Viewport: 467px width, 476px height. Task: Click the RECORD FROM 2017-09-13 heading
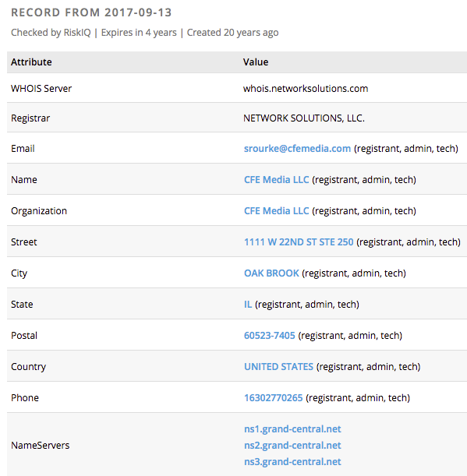pyautogui.click(x=91, y=12)
